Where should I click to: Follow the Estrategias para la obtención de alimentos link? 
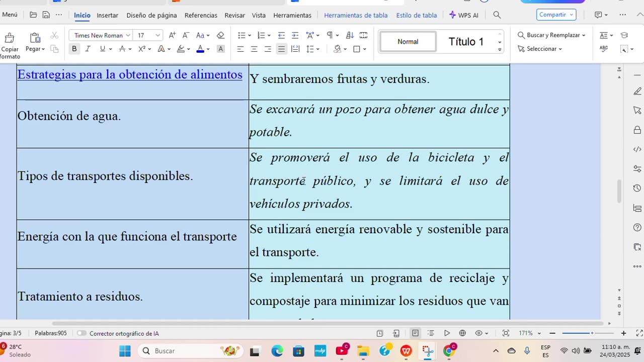(130, 74)
